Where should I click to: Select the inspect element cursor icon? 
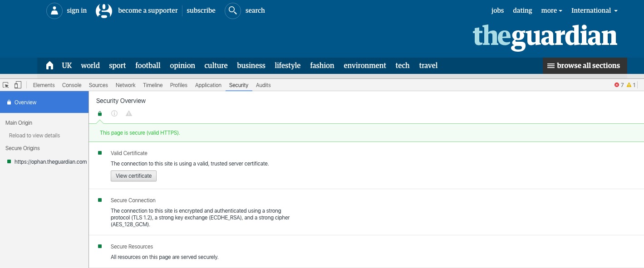6,85
